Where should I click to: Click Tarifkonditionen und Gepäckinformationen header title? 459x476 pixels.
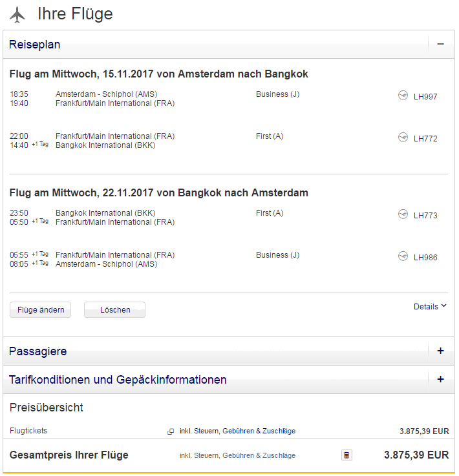coord(118,380)
